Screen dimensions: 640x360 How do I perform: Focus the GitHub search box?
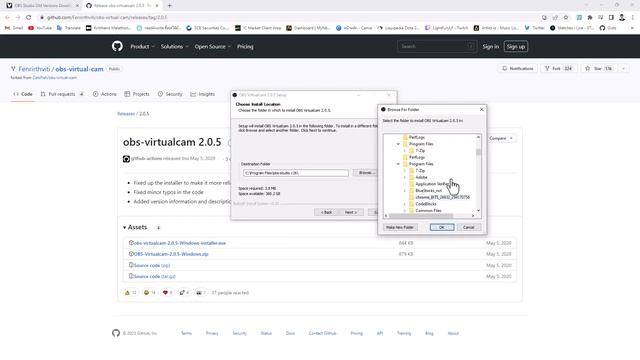pyautogui.click(x=436, y=47)
